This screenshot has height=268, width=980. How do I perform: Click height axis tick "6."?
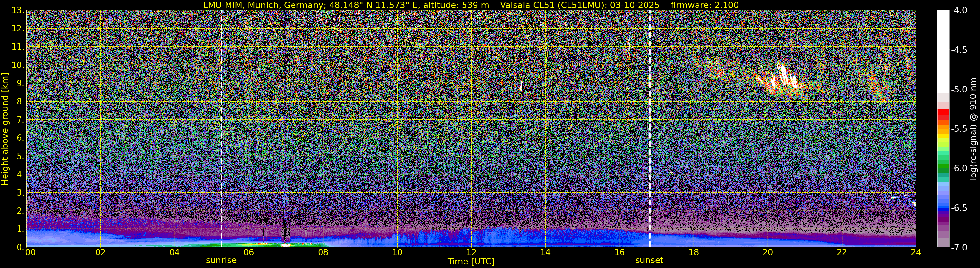click(20, 138)
